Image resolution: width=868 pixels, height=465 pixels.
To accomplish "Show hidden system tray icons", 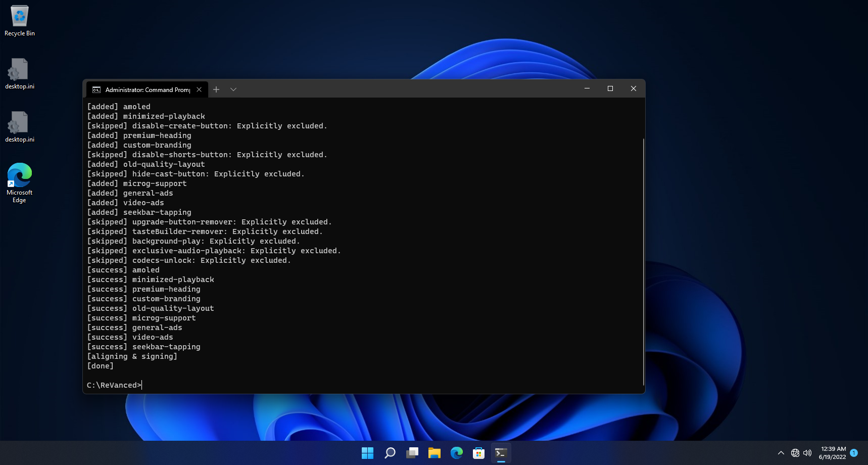I will pos(781,453).
